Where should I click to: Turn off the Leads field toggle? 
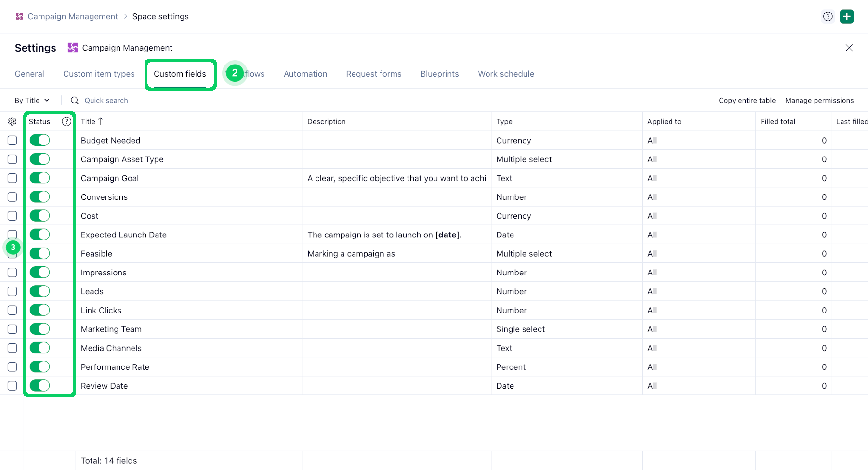click(x=39, y=291)
